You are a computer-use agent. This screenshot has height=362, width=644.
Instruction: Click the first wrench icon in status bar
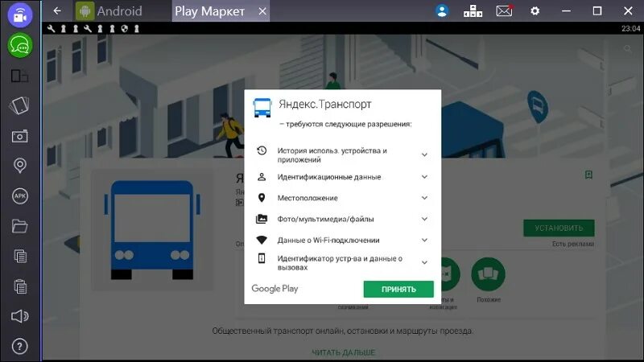(51, 28)
